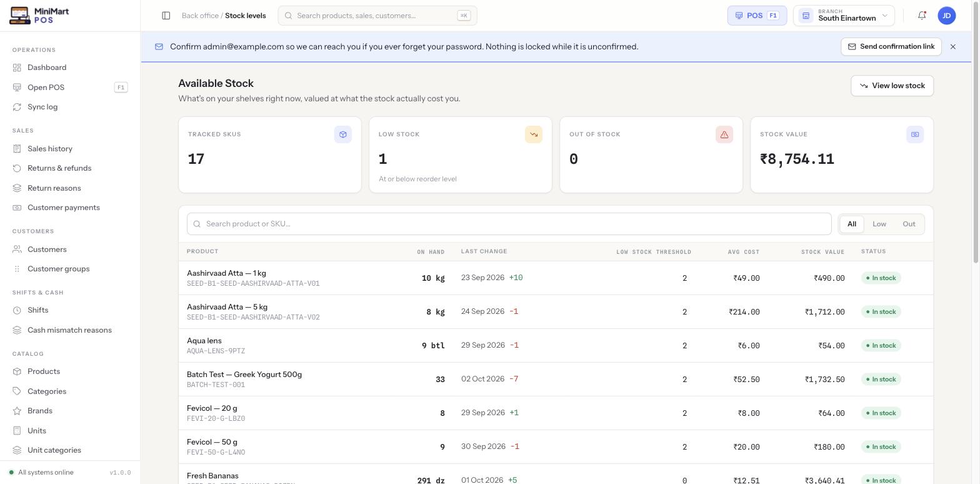Click the Avg Cost column header
Image resolution: width=980 pixels, height=484 pixels.
coord(743,252)
